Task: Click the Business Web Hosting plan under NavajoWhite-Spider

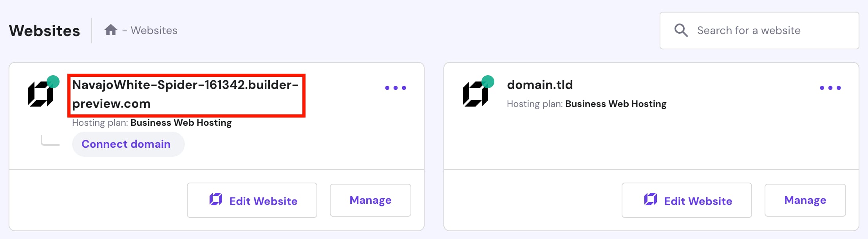Action: (x=181, y=123)
